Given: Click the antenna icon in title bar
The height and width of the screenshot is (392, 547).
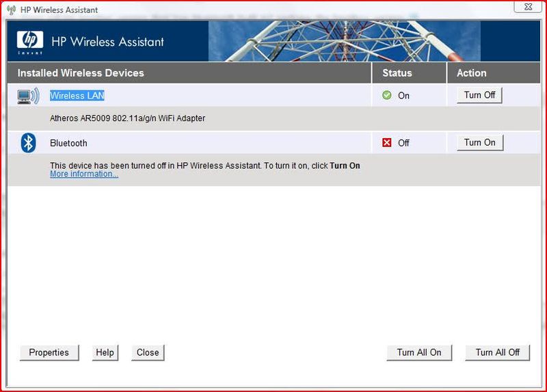Looking at the screenshot, I should (12, 10).
